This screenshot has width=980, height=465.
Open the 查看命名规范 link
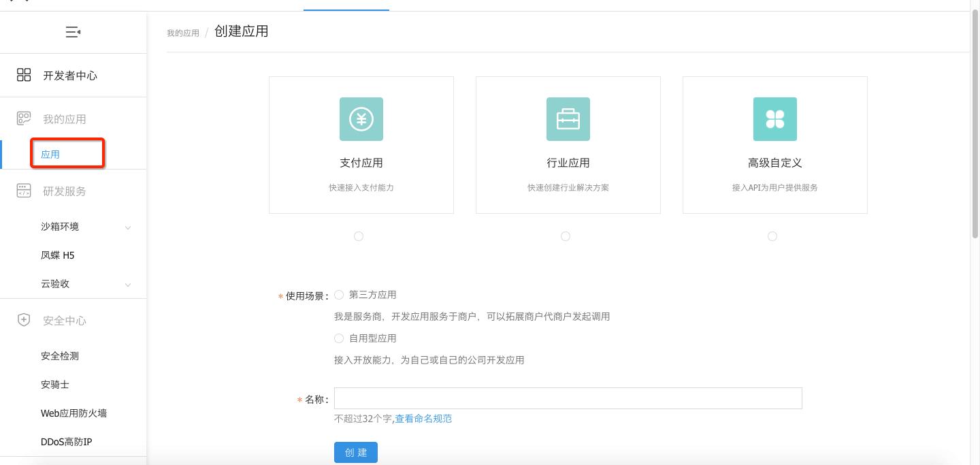click(423, 419)
